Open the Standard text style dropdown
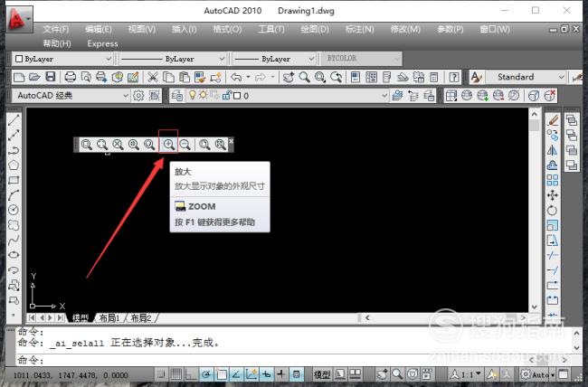Image resolution: width=588 pixels, height=387 pixels. 562,77
